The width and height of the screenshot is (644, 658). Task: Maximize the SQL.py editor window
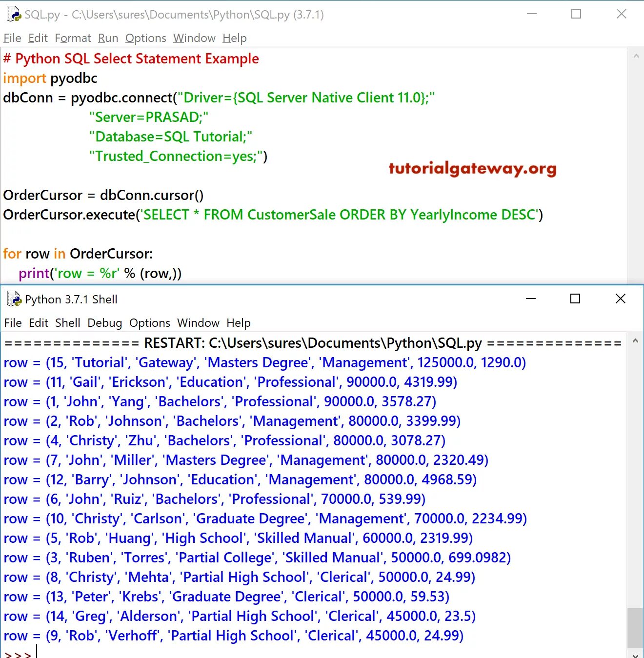click(x=576, y=14)
